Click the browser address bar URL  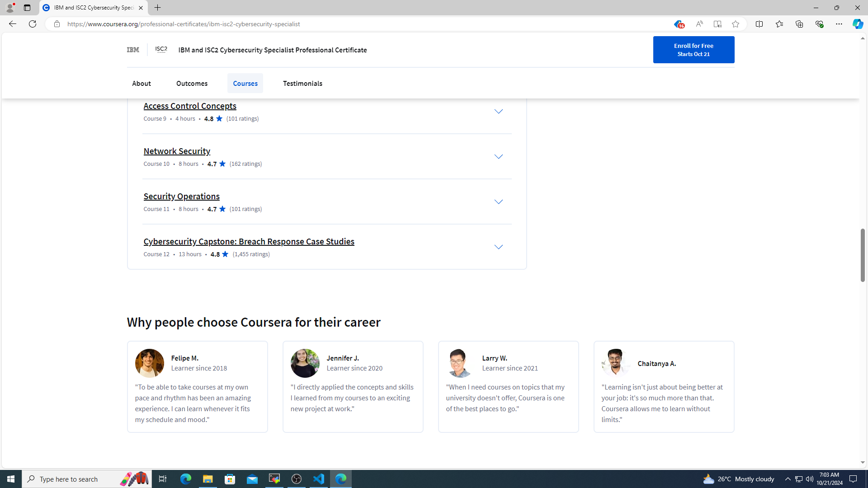coord(184,24)
